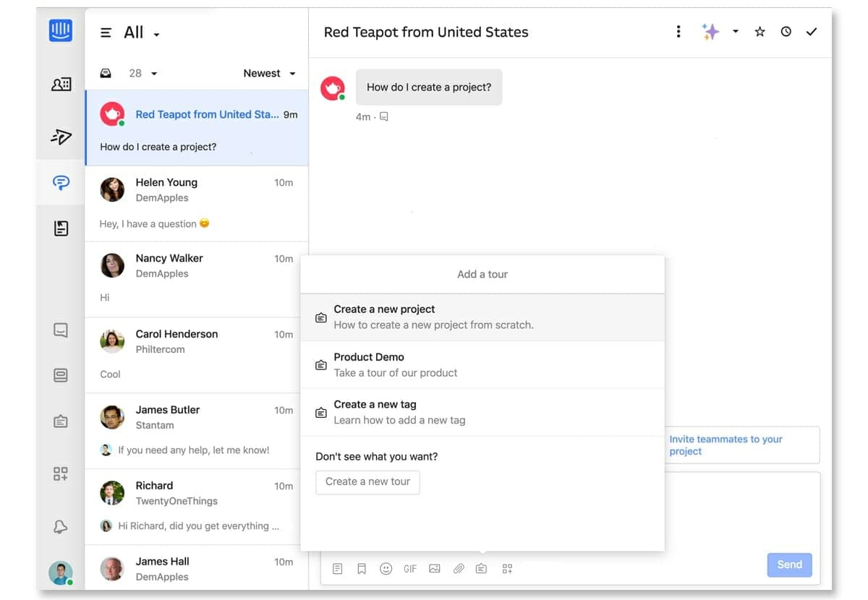Click Helen Young's avatar photo
Viewport: 868px width, 600px height.
(x=112, y=189)
